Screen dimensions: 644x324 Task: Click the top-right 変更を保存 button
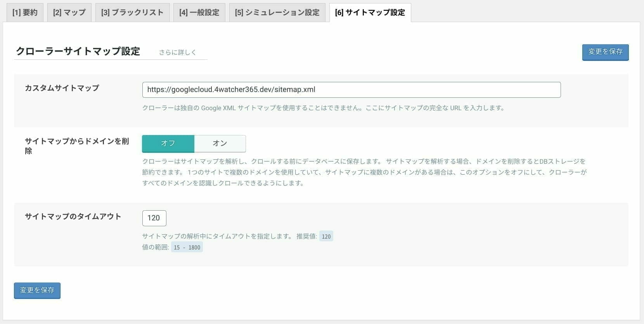point(605,52)
